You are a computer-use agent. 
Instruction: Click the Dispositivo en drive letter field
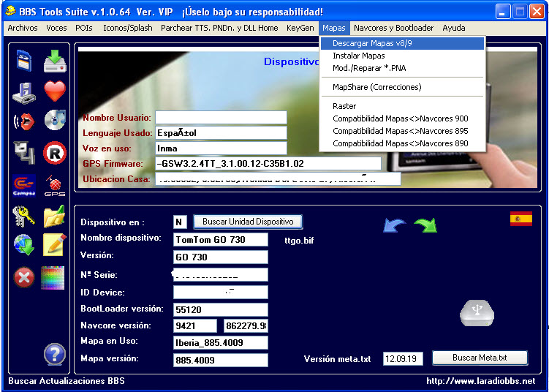[x=180, y=222]
